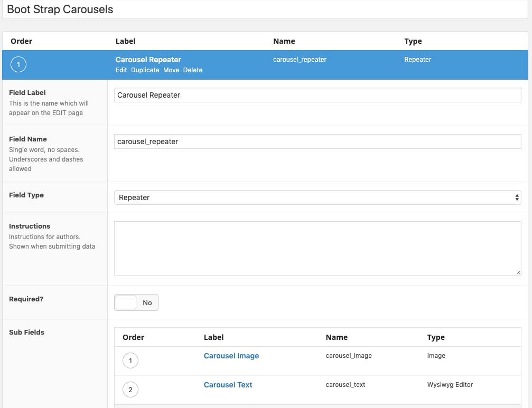Open the Field Type dropdown
Viewport: 532px width, 408px height.
pos(316,197)
